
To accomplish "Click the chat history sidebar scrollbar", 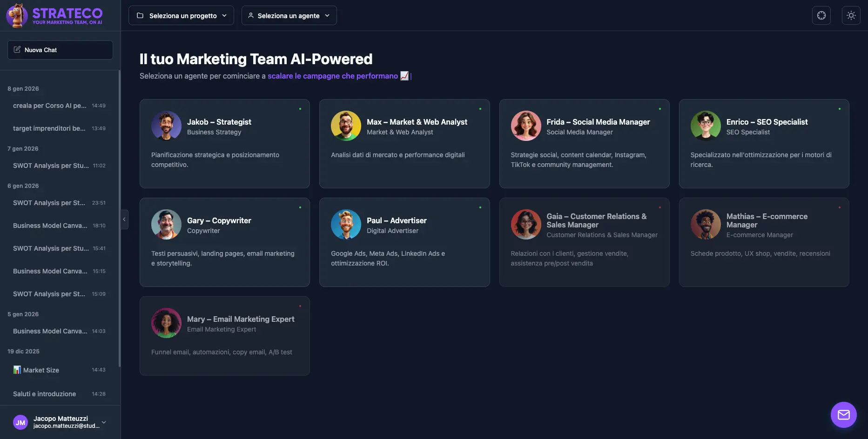I will 120,219.
